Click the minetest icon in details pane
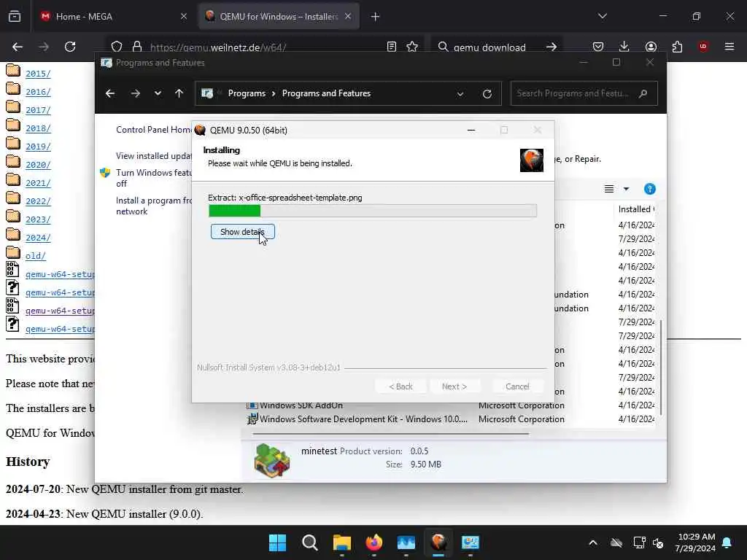The width and height of the screenshot is (747, 560). pos(272,459)
